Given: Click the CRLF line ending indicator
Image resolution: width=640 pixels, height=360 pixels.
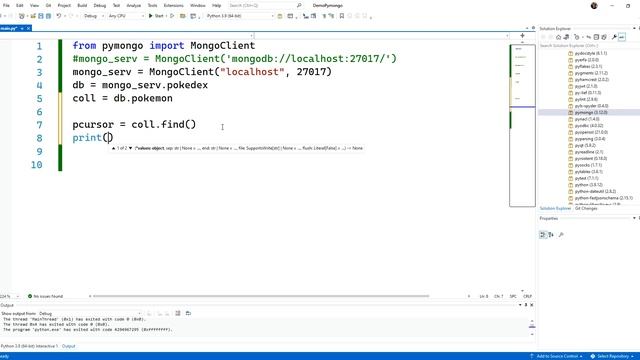Looking at the screenshot, I should [527, 296].
